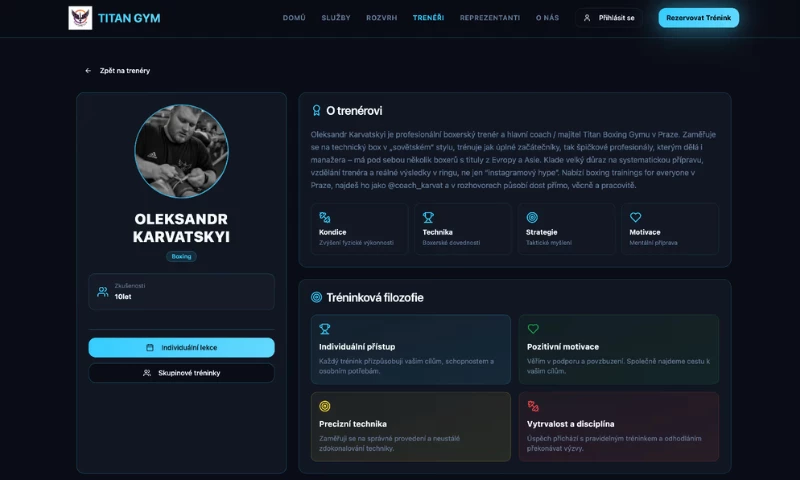Click the trainer profile photo
The width and height of the screenshot is (800, 480).
coord(181,152)
